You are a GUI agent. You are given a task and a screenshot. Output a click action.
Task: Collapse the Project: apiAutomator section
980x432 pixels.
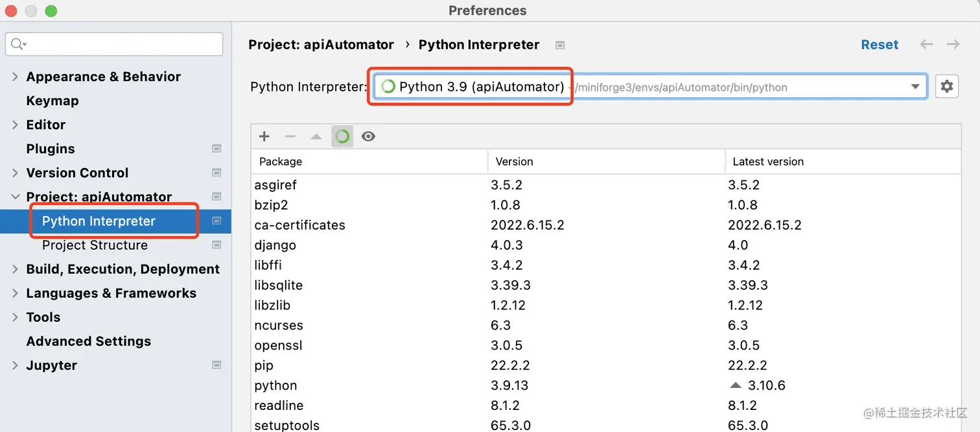coord(15,197)
